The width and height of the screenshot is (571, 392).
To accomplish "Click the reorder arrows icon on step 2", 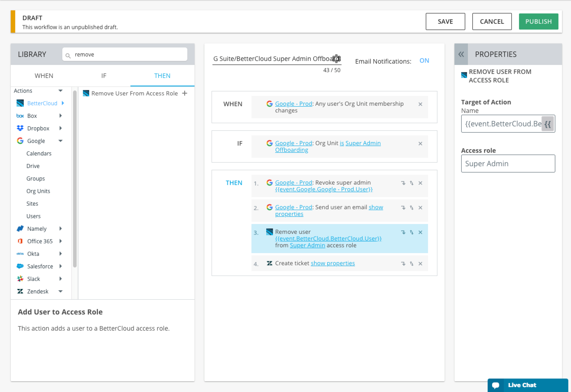I will (x=411, y=207).
